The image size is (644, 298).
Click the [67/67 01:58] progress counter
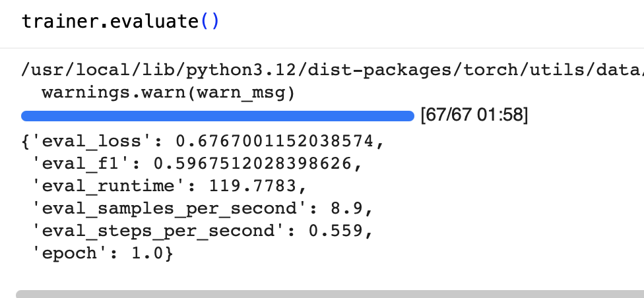click(x=474, y=116)
